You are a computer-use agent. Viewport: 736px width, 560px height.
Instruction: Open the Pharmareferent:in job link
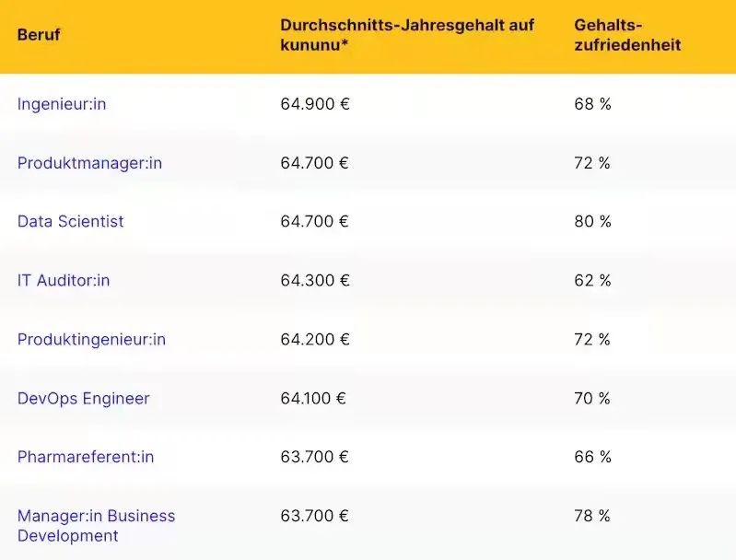(86, 457)
